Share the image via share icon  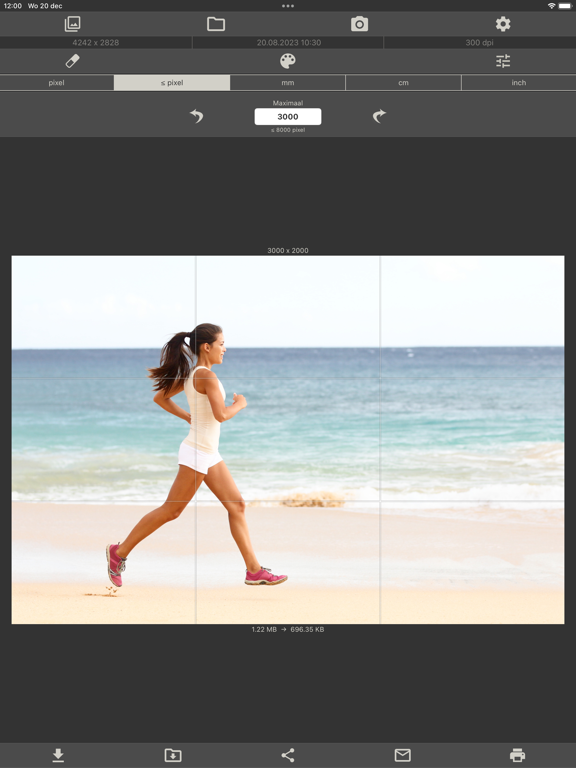click(x=288, y=755)
